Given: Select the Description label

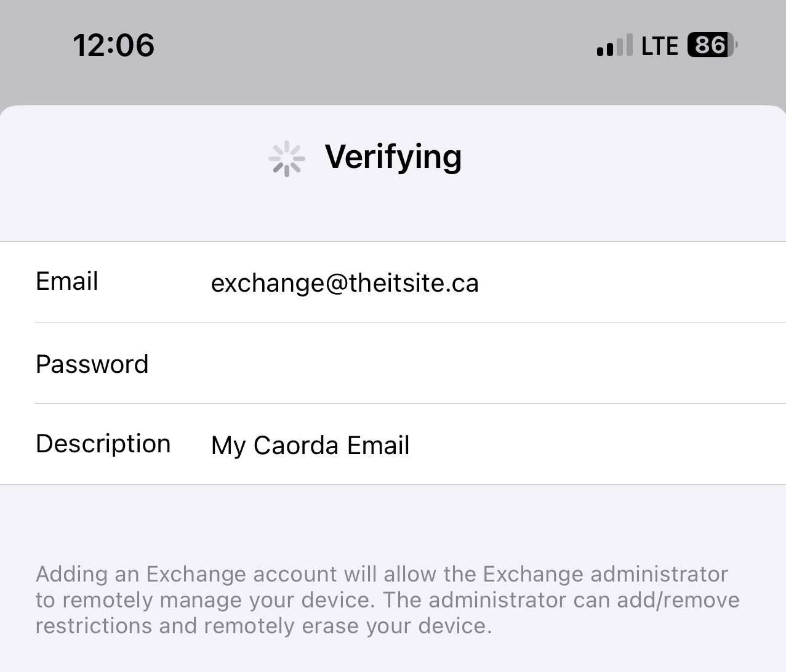Looking at the screenshot, I should click(x=103, y=444).
